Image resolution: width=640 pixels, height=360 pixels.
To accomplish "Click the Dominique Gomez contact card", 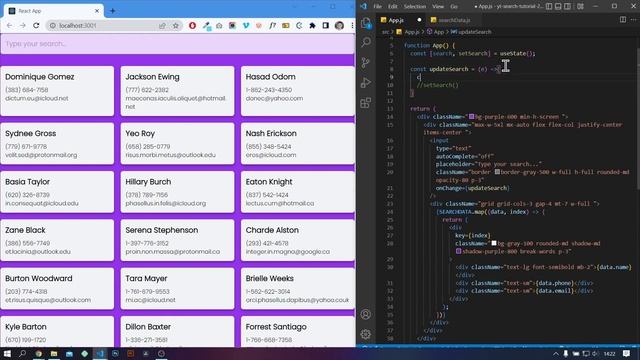I will click(x=58, y=91).
